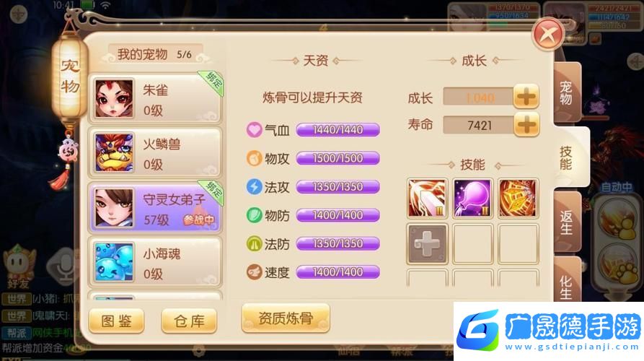Image resolution: width=644 pixels, height=361 pixels.
Task: Open the 仓库 storage button
Action: pos(189,321)
